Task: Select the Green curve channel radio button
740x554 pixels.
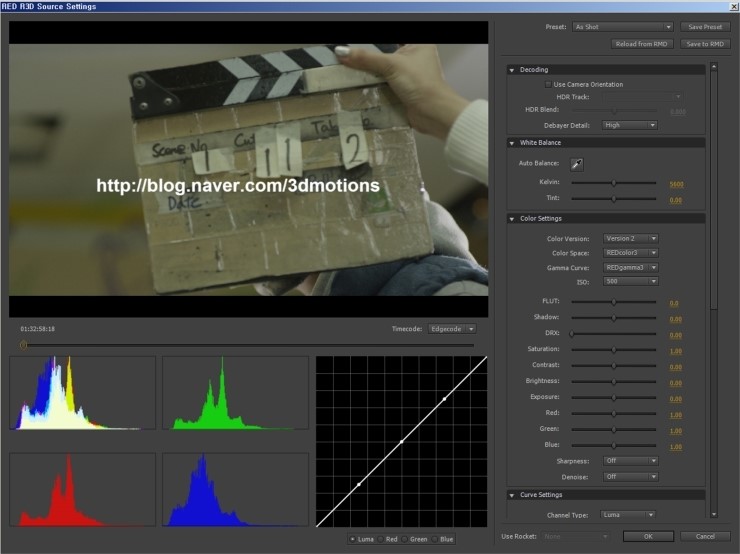Action: [406, 539]
